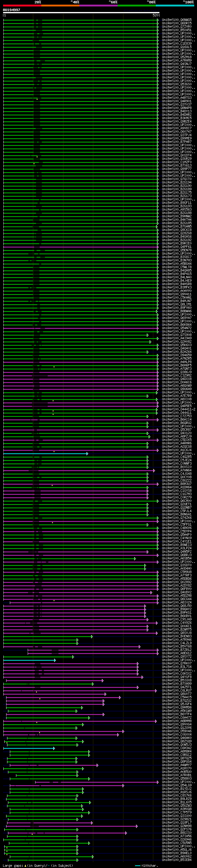The image size is (197, 868).
Task: Open hit UniRef100_Q6DRI5
Action: pos(177,23)
